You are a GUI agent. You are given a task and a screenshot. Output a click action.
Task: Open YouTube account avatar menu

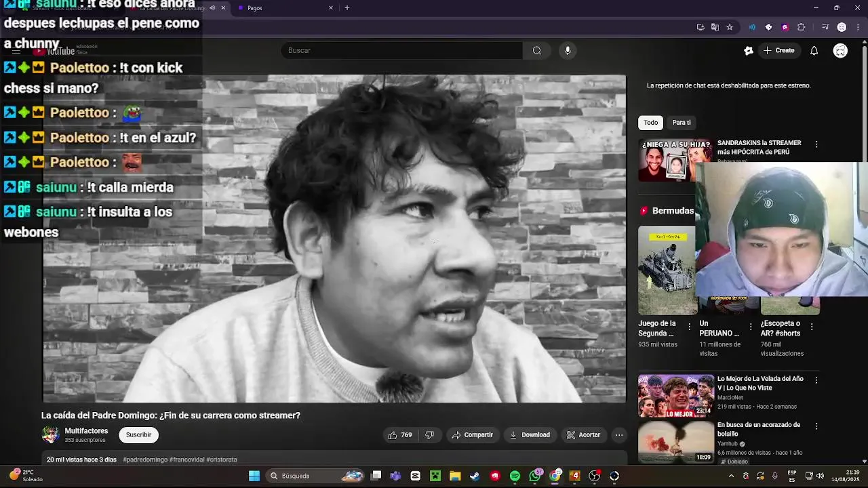tap(840, 50)
